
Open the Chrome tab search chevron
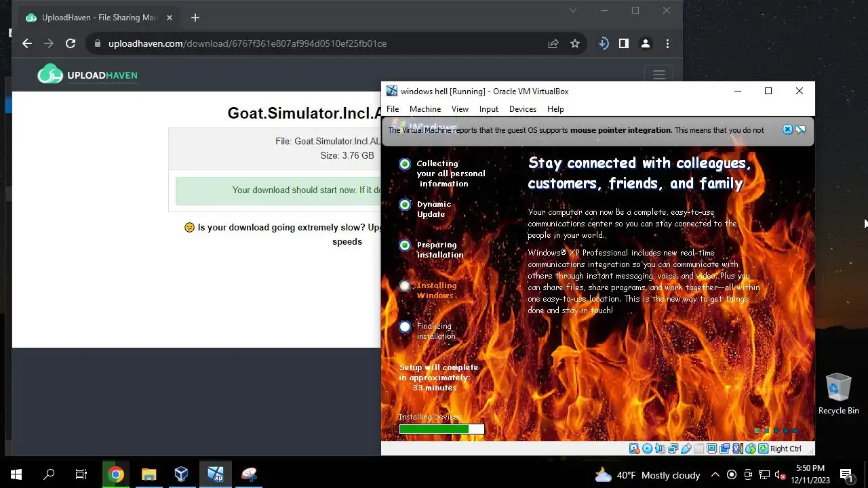tap(573, 10)
